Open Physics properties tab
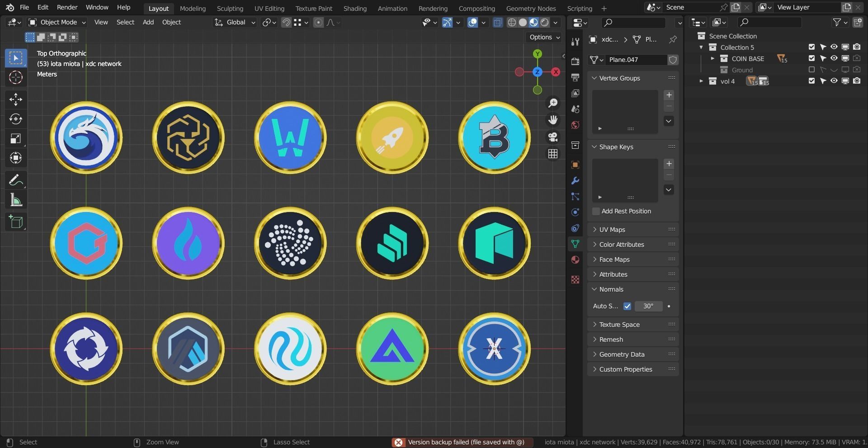The height and width of the screenshot is (448, 868). tap(575, 212)
